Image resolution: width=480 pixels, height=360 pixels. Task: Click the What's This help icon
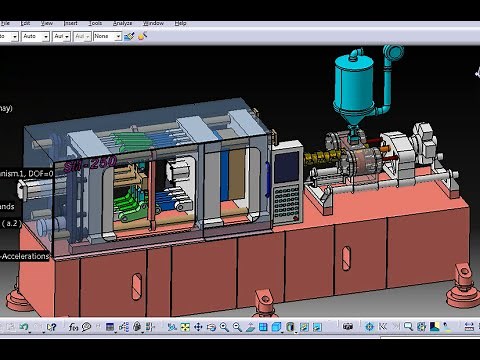tap(51, 327)
